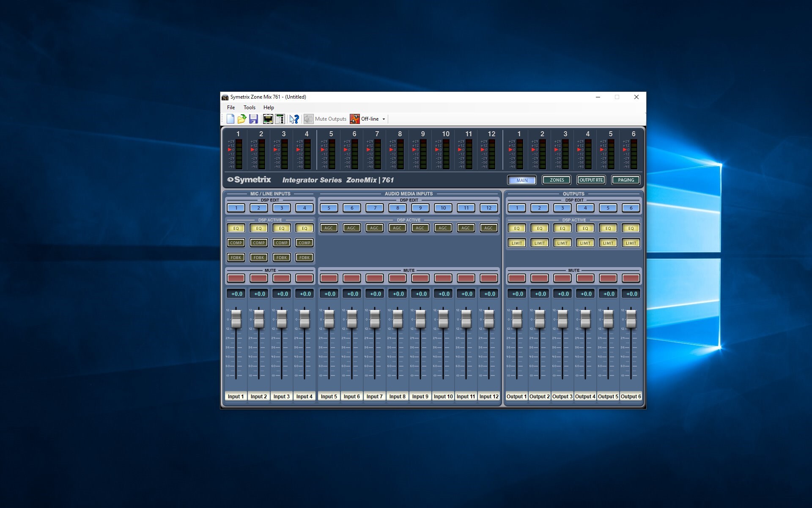812x508 pixels.
Task: Click the save floppy disk icon
Action: coord(253,119)
